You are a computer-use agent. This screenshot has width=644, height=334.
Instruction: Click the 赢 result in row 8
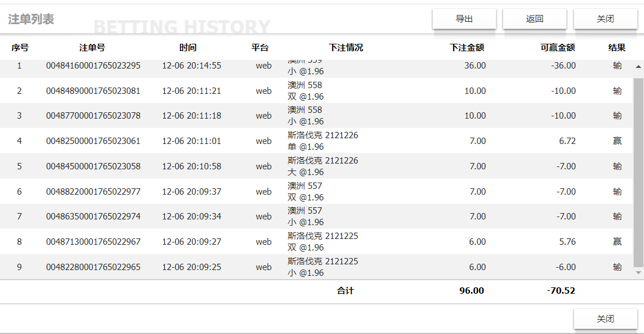tap(617, 242)
